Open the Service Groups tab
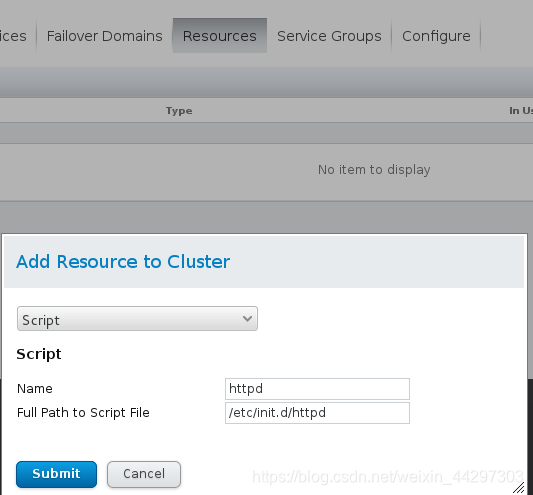Image resolution: width=533 pixels, height=495 pixels. point(329,36)
